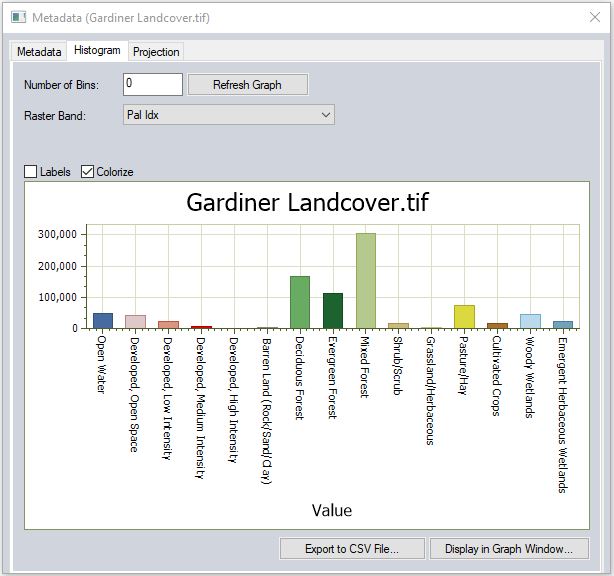
Task: Enable the Labels checkbox
Action: 31,172
